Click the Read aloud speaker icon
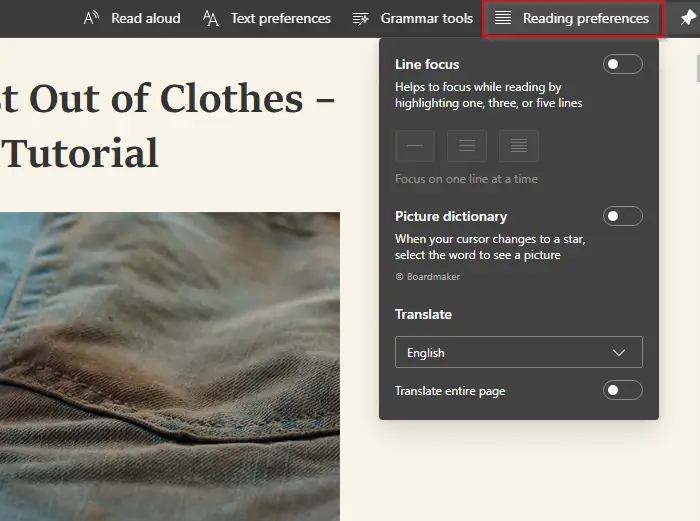The width and height of the screenshot is (700, 521). pos(91,18)
